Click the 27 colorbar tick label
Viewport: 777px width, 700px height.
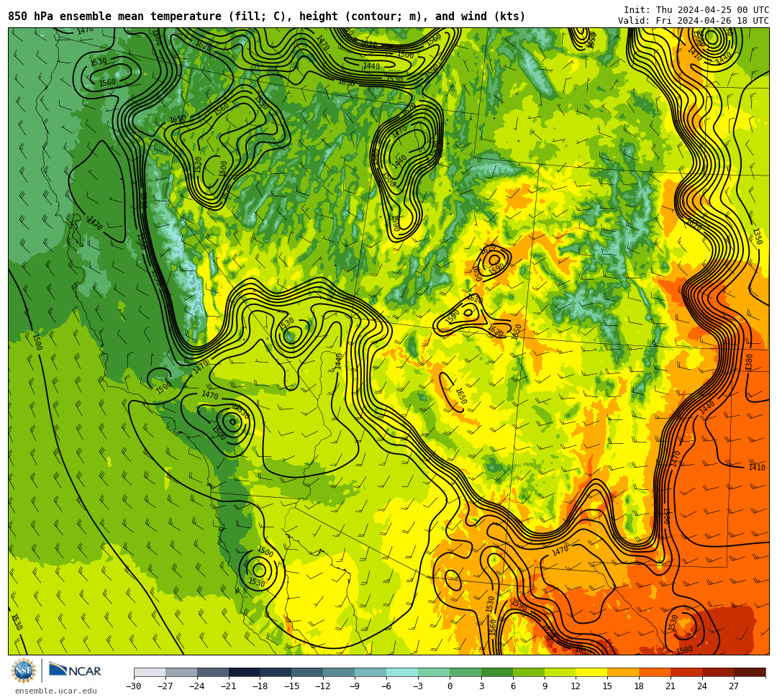pos(734,686)
